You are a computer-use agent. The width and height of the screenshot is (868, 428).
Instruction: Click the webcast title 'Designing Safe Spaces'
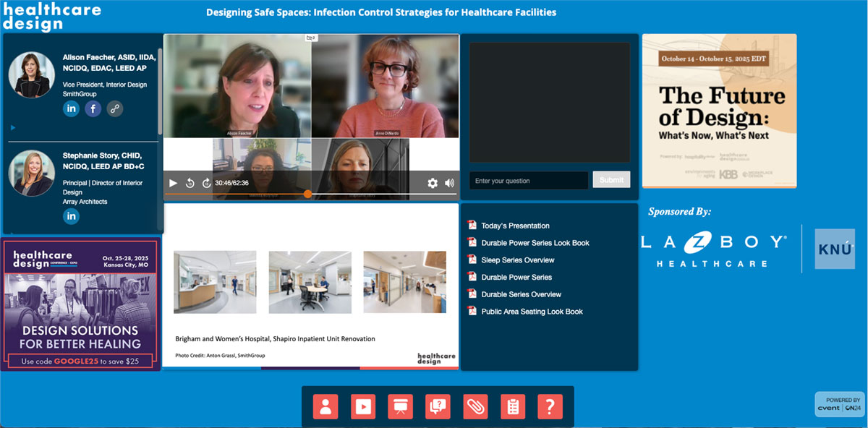tap(381, 12)
